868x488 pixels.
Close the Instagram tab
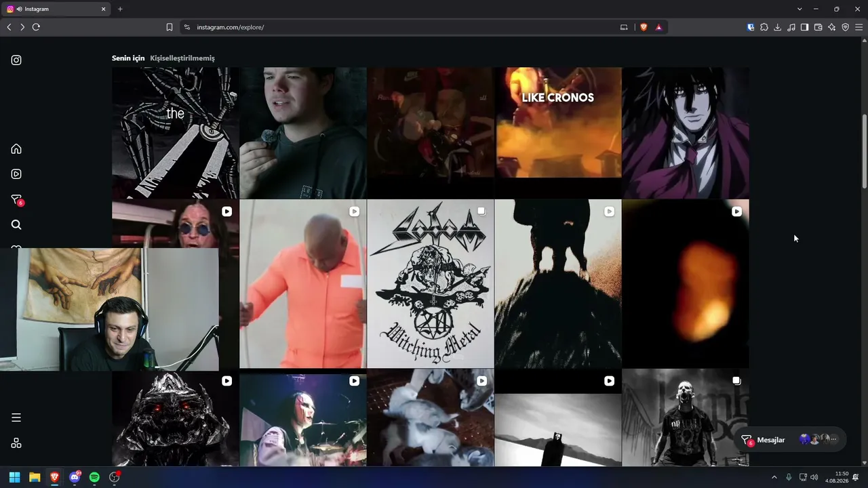tap(104, 9)
